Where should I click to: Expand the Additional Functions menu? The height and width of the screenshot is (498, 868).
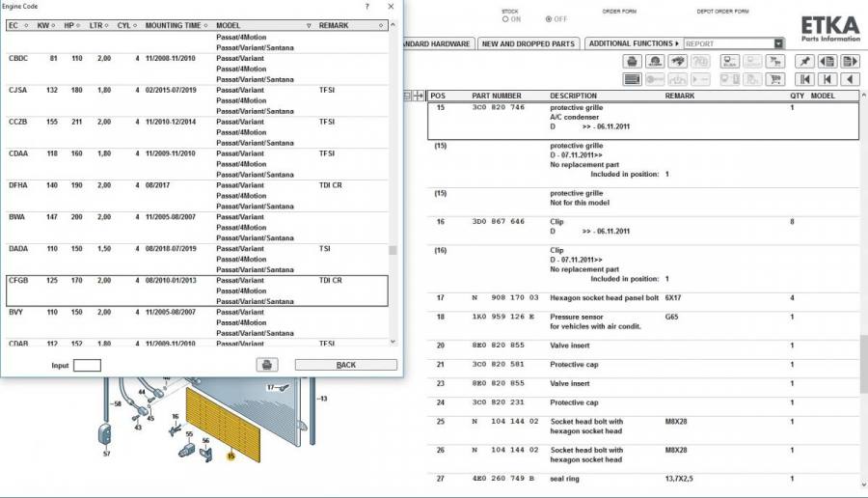pos(634,43)
